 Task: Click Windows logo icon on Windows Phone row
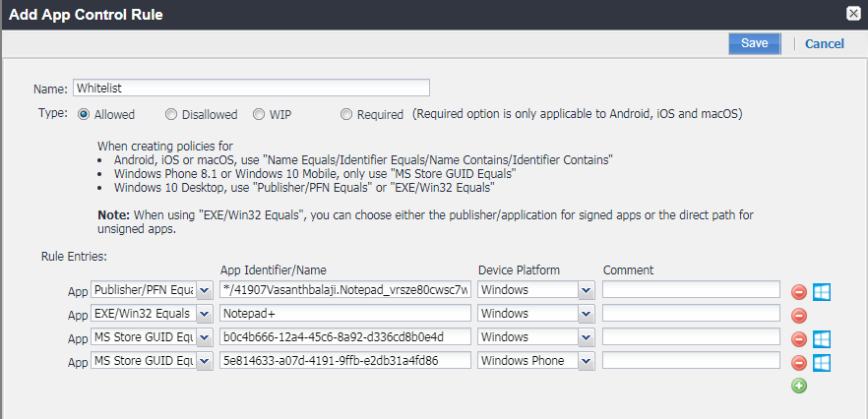pos(822,362)
